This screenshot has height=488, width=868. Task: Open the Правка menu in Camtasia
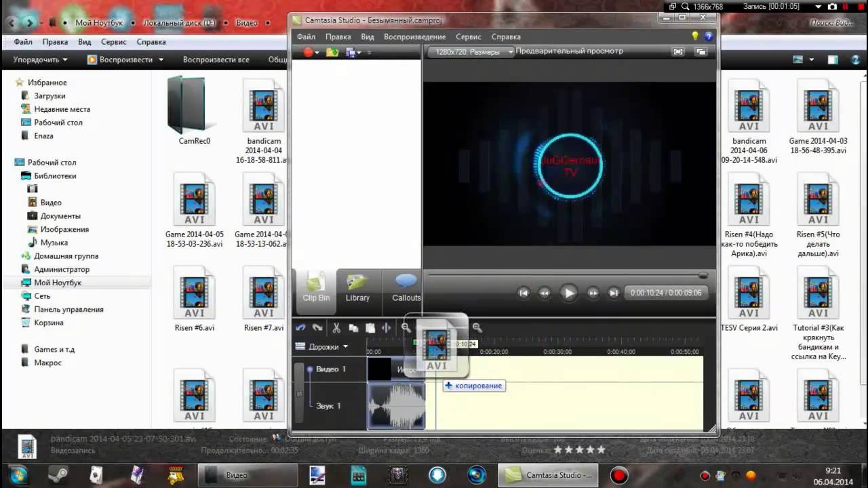pos(338,37)
